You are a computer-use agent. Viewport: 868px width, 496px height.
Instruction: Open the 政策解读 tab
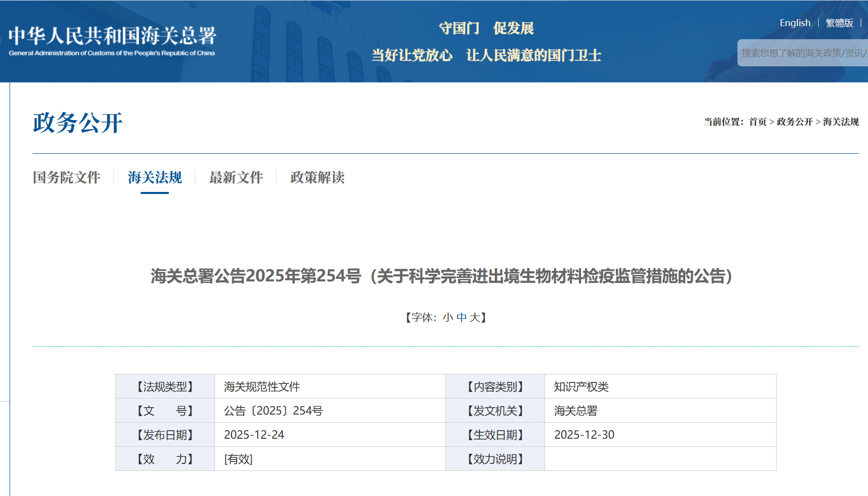point(317,177)
